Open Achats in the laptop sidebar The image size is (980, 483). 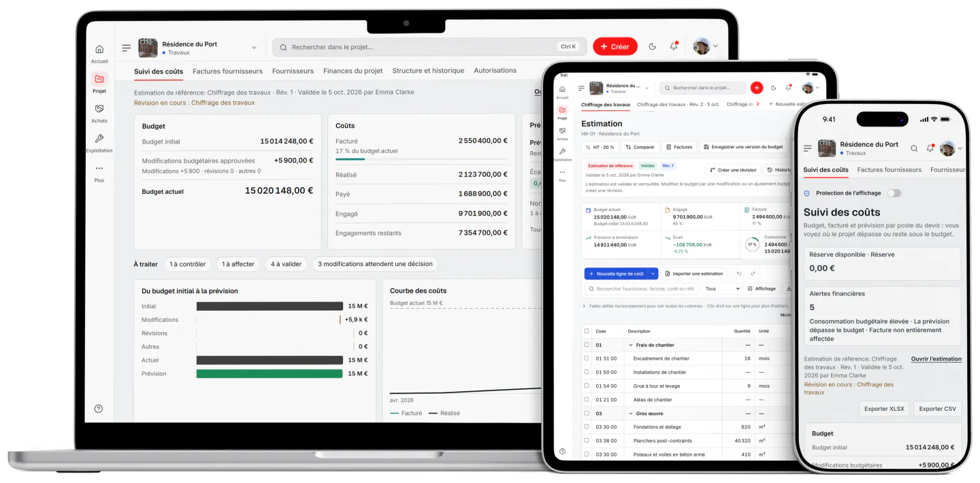[99, 113]
